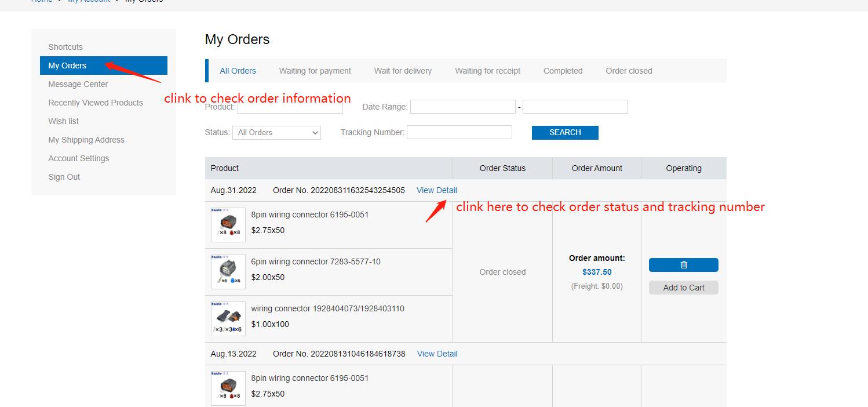Open the Waiting for receipt tab
Viewport: 868px width, 407px height.
point(487,71)
